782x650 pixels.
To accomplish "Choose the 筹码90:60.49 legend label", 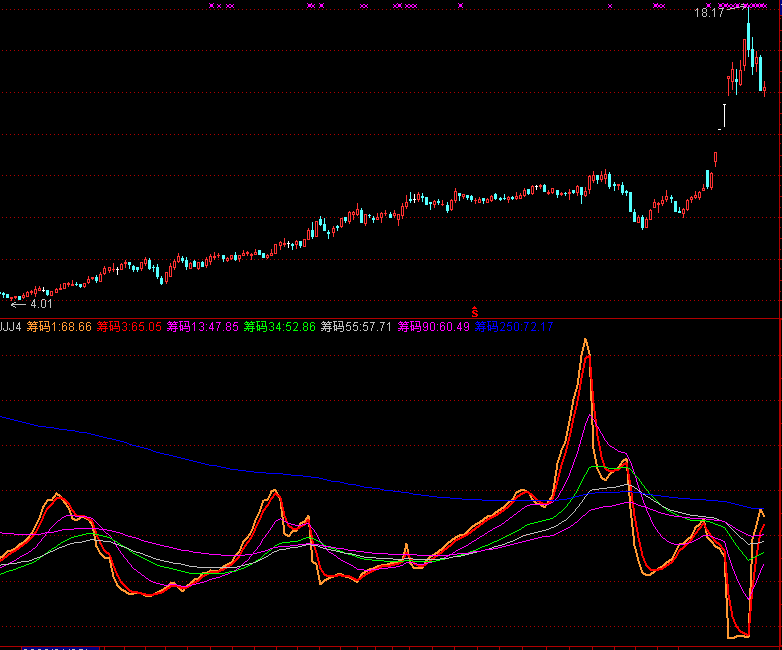I will coord(433,327).
